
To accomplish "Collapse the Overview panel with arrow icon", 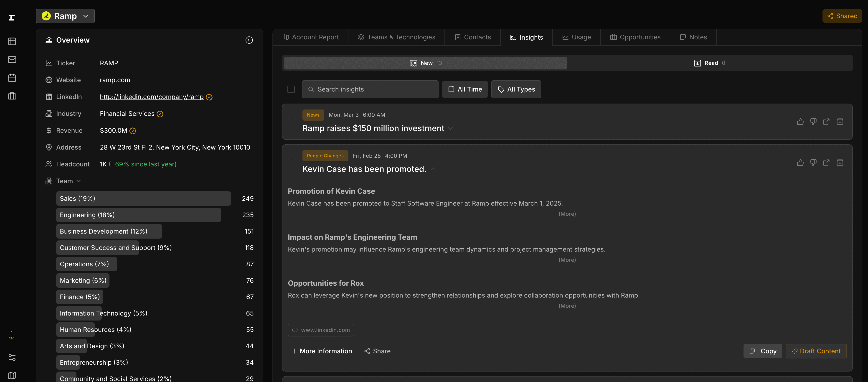I will click(x=249, y=40).
